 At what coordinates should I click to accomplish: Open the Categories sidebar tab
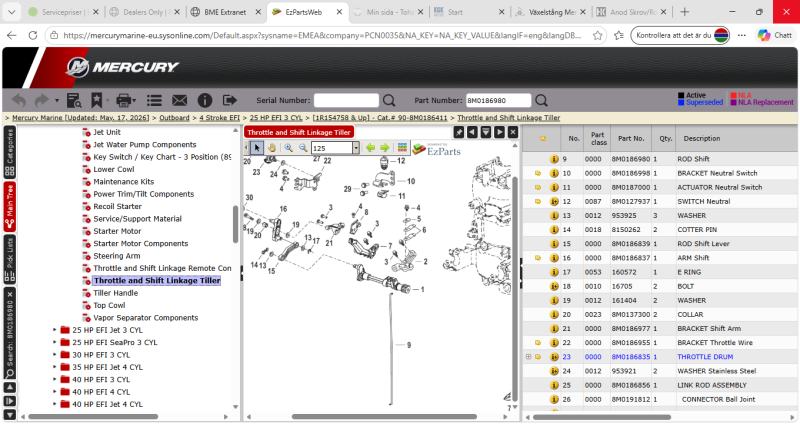10,153
